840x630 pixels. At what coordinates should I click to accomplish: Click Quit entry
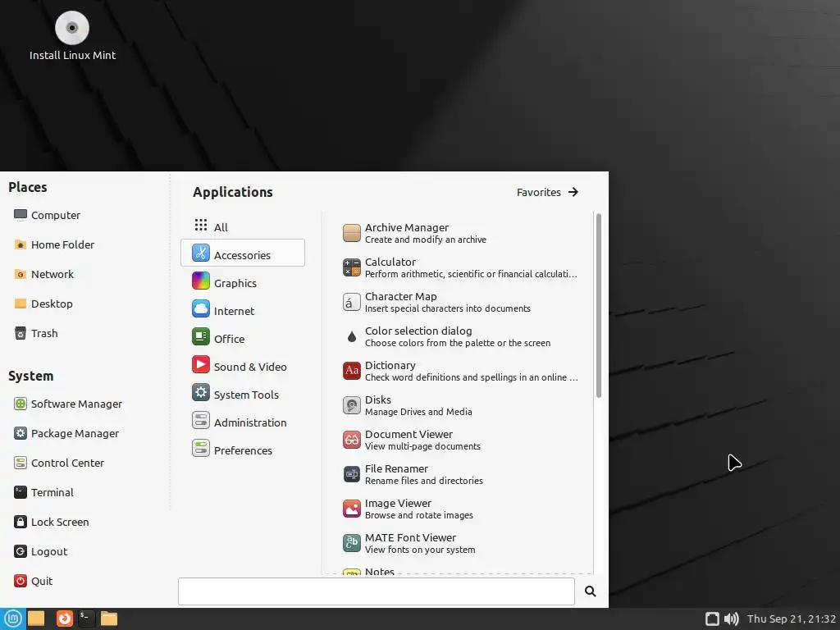point(33,581)
